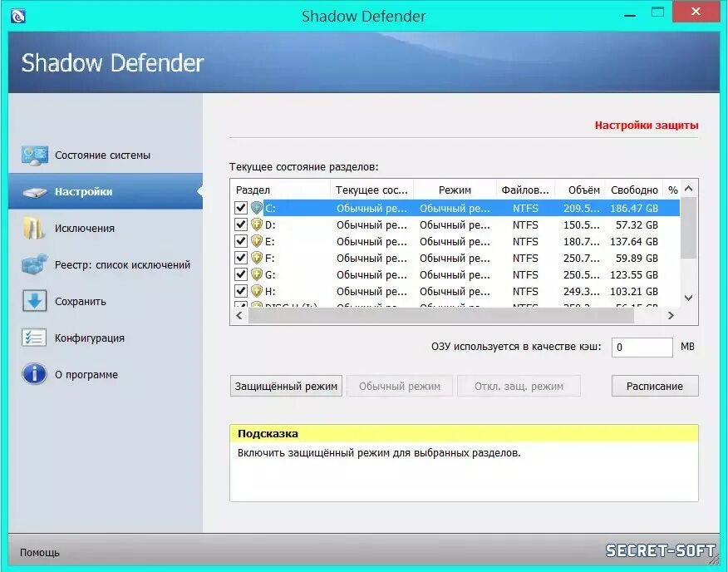Select the H: drive label
This screenshot has width=728, height=572.
click(270, 292)
